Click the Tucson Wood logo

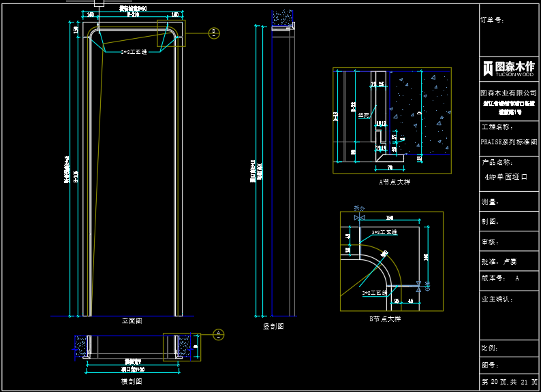(509, 68)
